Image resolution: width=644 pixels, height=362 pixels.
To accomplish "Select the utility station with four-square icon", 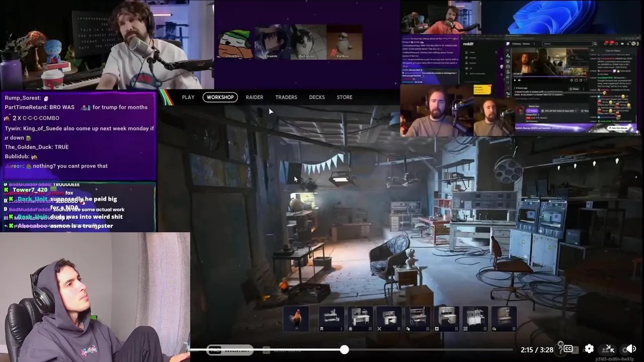I will (475, 319).
